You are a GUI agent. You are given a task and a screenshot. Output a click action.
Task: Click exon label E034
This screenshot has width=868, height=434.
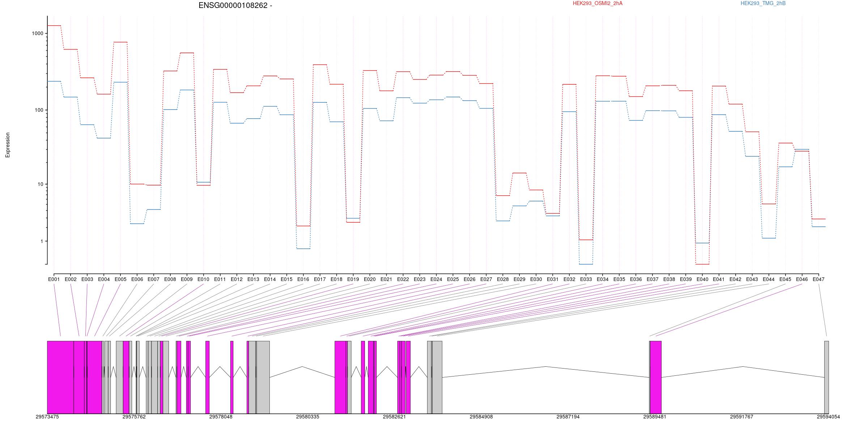603,279
